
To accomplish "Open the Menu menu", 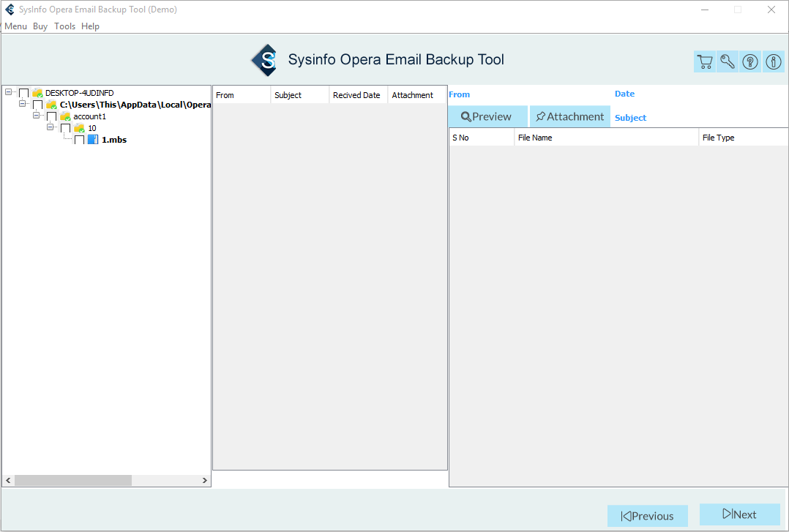I will 15,26.
